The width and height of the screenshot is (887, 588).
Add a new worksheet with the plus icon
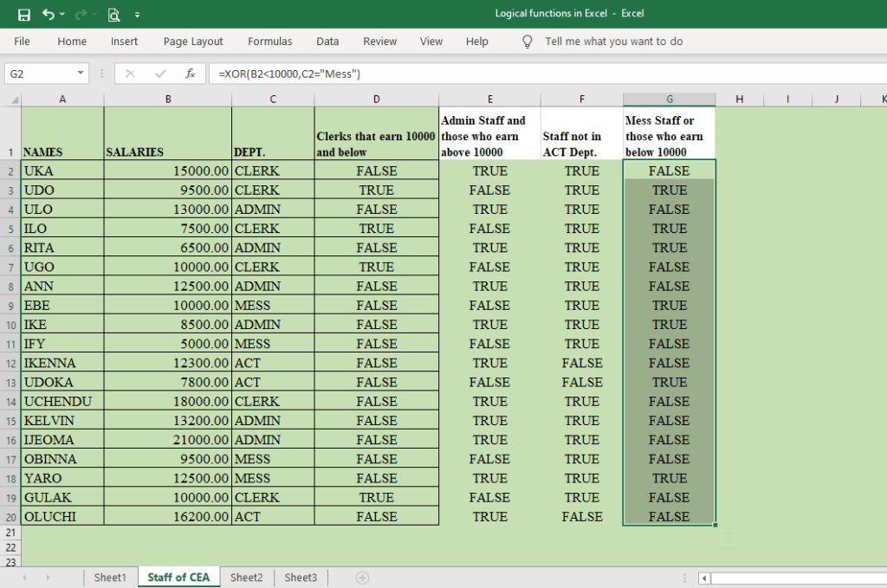(x=362, y=576)
